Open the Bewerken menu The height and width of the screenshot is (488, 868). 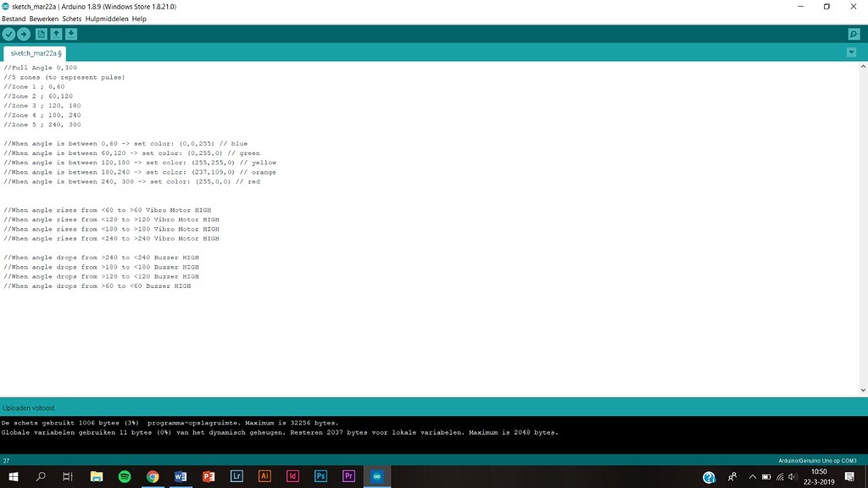(44, 19)
